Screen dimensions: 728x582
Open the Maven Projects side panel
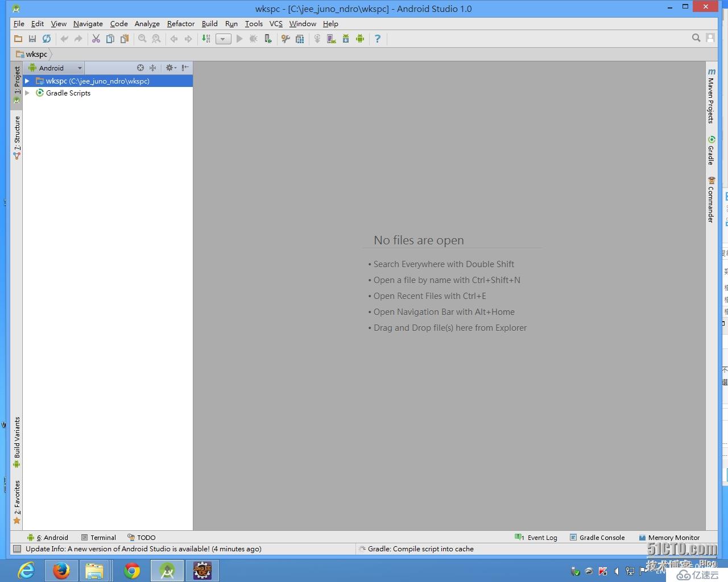point(711,95)
